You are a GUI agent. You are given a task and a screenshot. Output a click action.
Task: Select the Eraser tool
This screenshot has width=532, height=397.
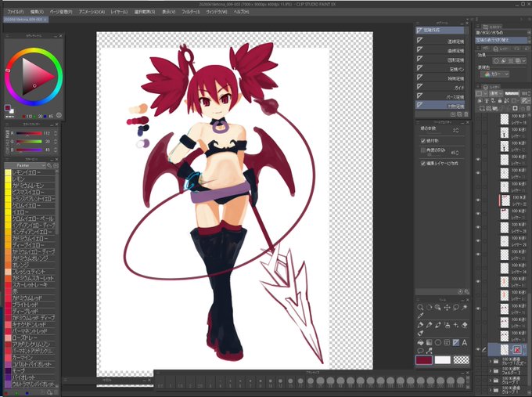pyautogui.click(x=465, y=325)
